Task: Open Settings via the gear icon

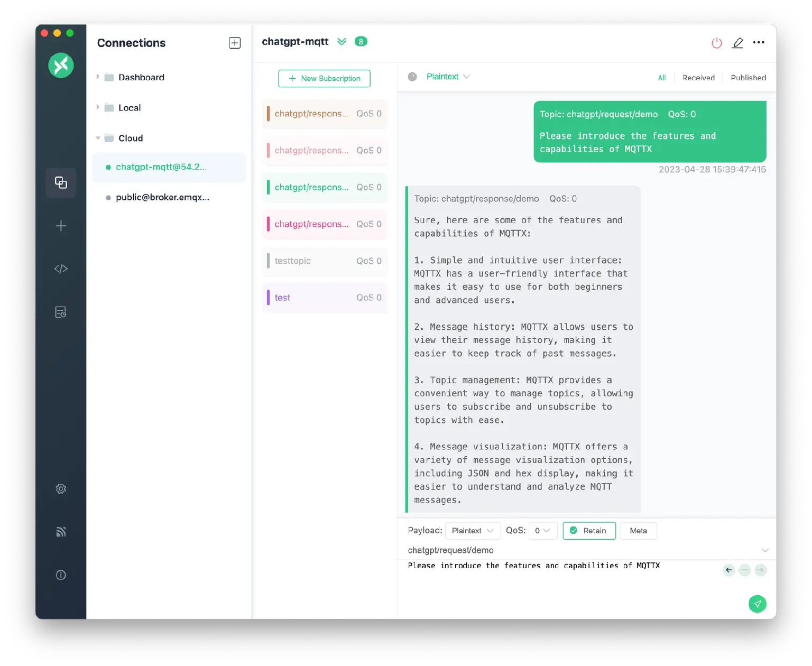Action: pyautogui.click(x=61, y=488)
